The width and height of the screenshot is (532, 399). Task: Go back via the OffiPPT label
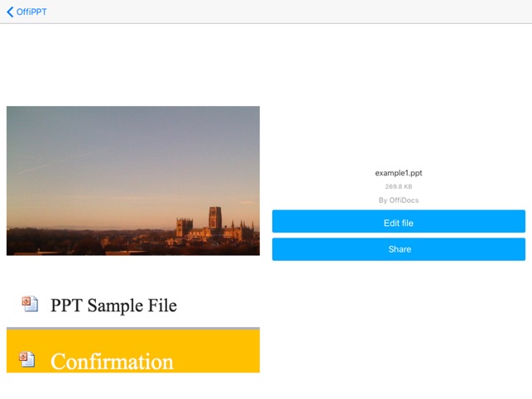[31, 12]
